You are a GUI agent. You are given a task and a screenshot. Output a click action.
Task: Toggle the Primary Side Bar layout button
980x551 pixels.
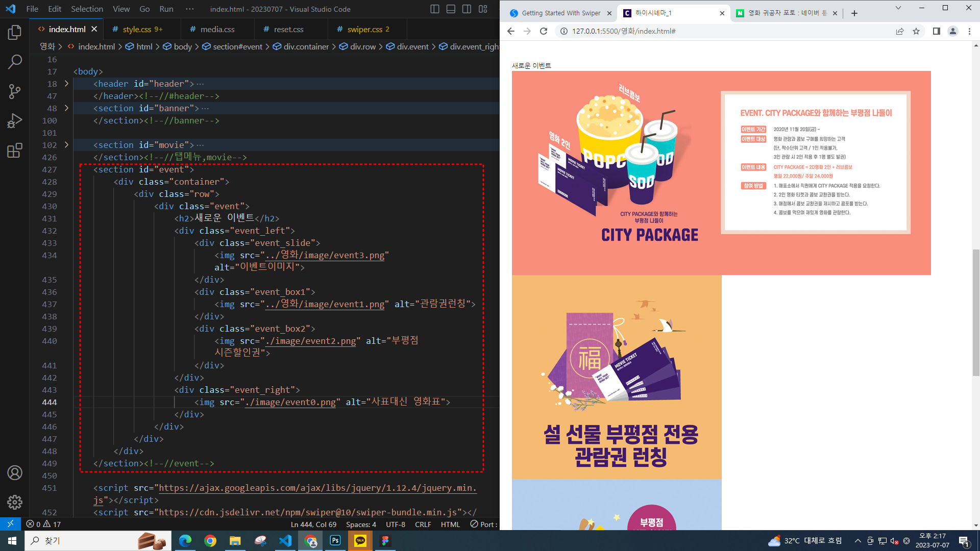(435, 9)
